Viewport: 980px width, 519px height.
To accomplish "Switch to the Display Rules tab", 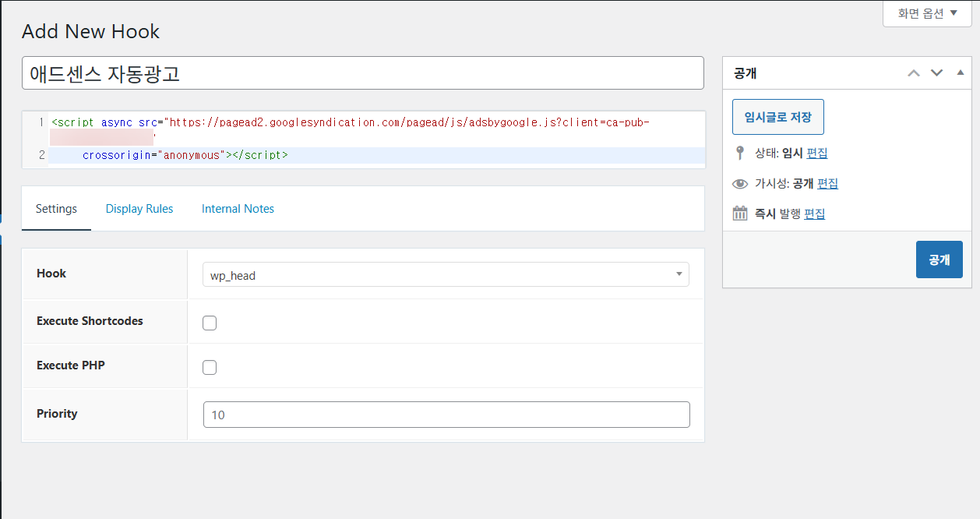I will pyautogui.click(x=139, y=209).
